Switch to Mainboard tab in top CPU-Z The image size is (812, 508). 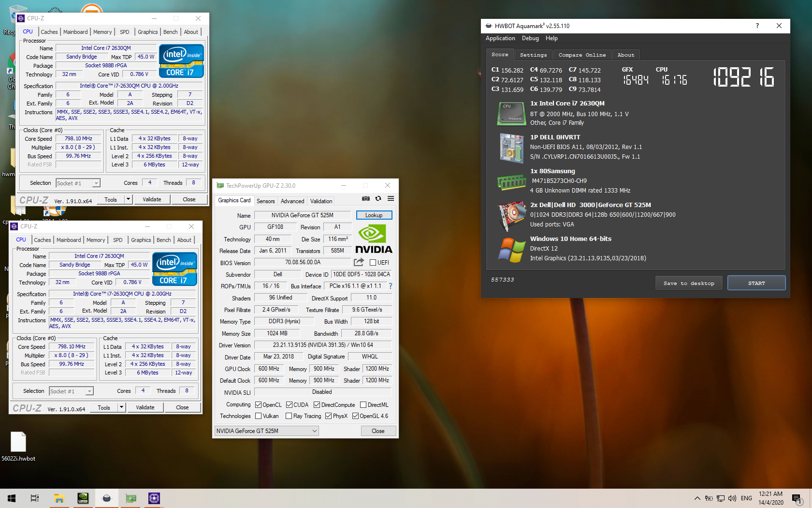pos(75,32)
